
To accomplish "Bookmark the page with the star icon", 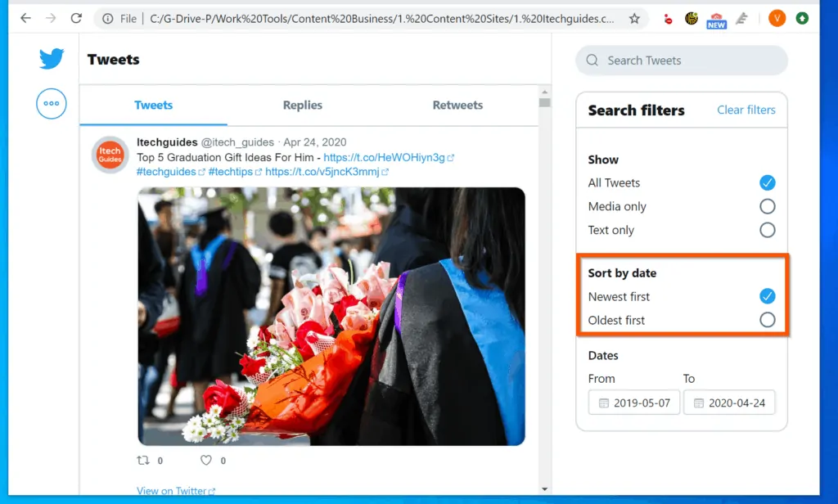I will coord(636,17).
